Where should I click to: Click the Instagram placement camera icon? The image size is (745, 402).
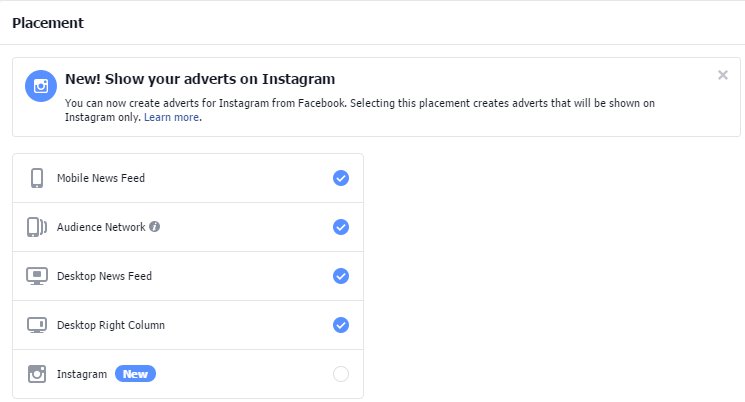pos(37,374)
